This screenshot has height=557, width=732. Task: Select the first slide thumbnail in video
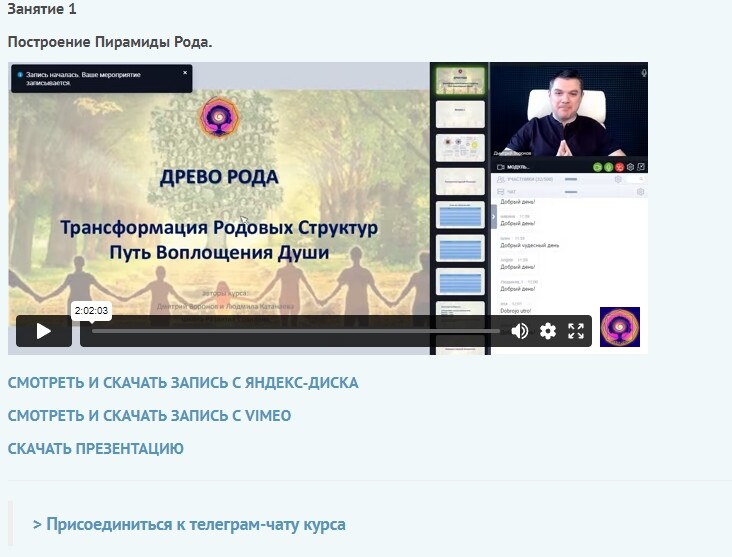460,80
